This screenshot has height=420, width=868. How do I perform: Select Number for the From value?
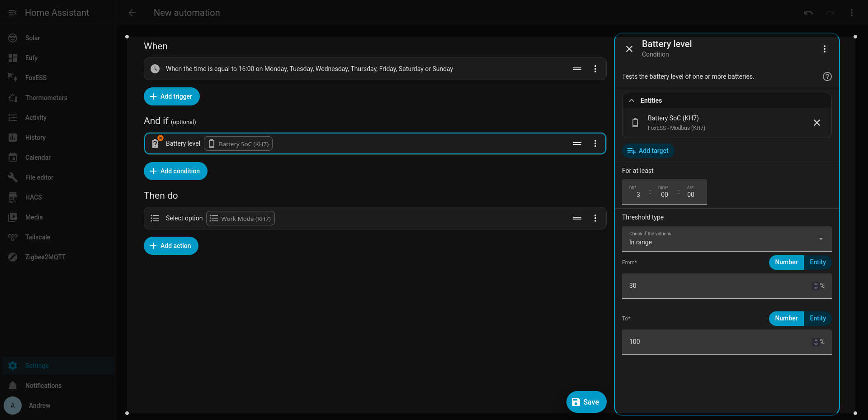tap(786, 262)
